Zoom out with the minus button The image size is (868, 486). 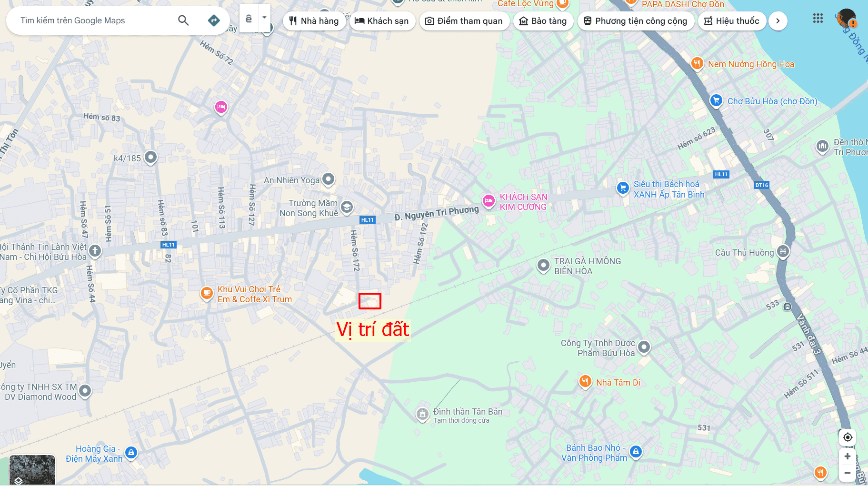tap(847, 473)
